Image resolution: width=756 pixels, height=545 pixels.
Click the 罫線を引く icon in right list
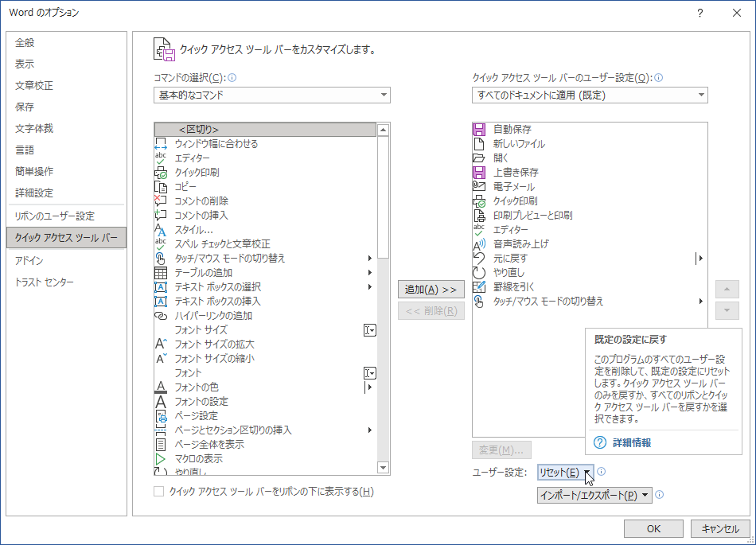click(x=479, y=286)
